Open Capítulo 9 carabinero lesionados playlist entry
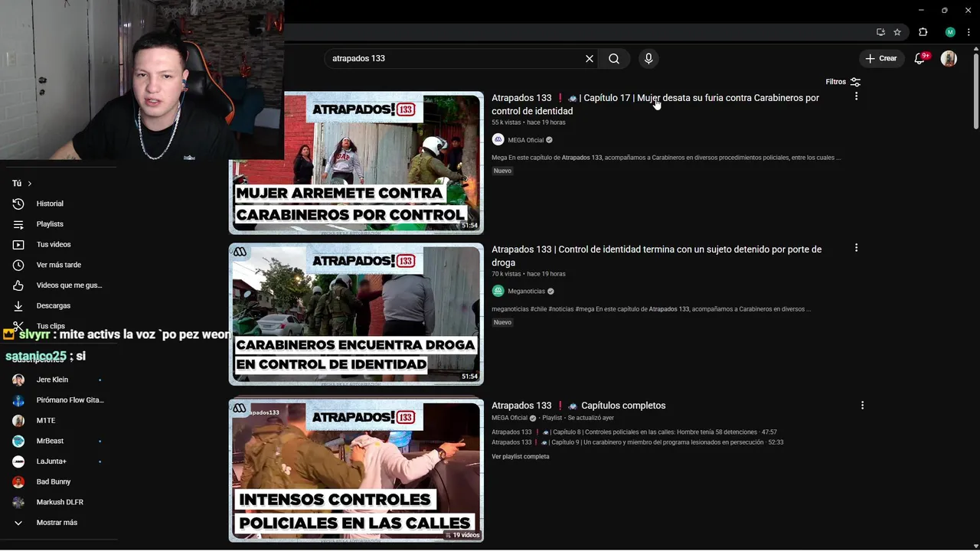 [637, 442]
